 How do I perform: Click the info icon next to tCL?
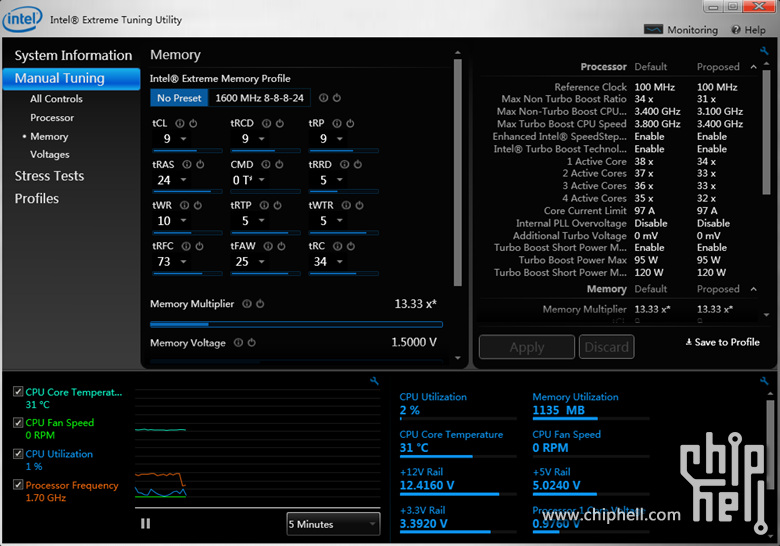[180, 123]
